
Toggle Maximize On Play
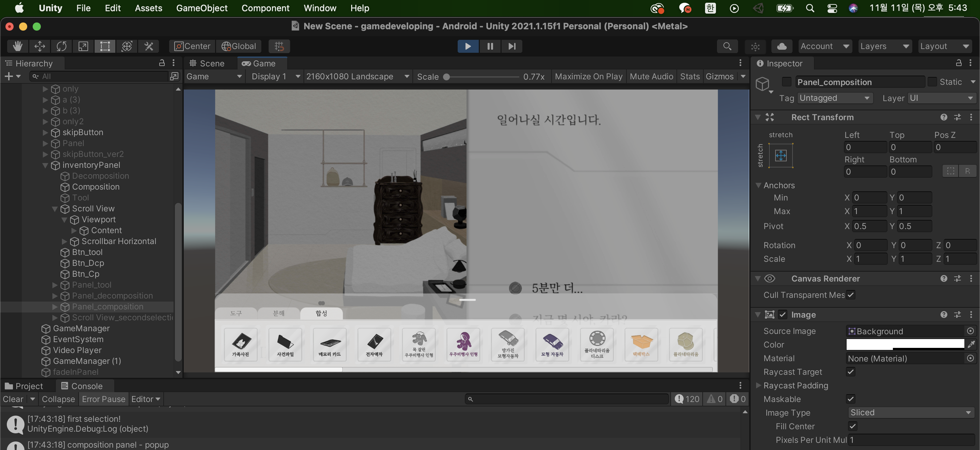588,76
